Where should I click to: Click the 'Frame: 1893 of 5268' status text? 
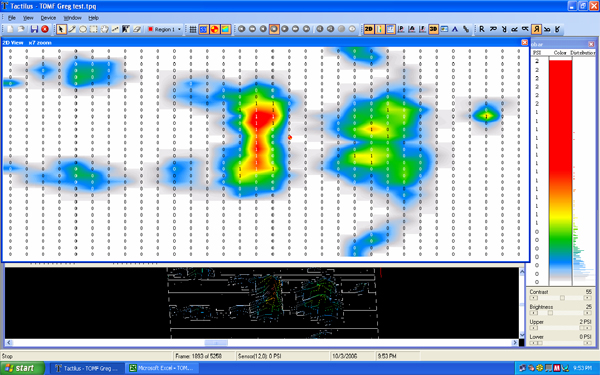[198, 356]
